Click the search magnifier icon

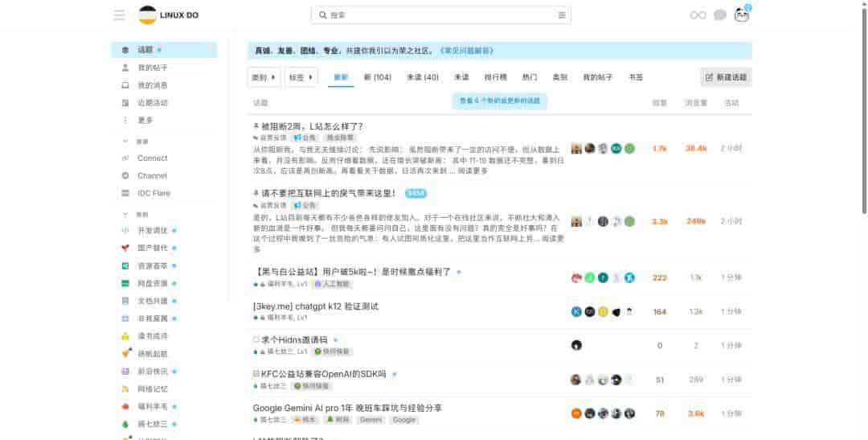click(x=323, y=15)
